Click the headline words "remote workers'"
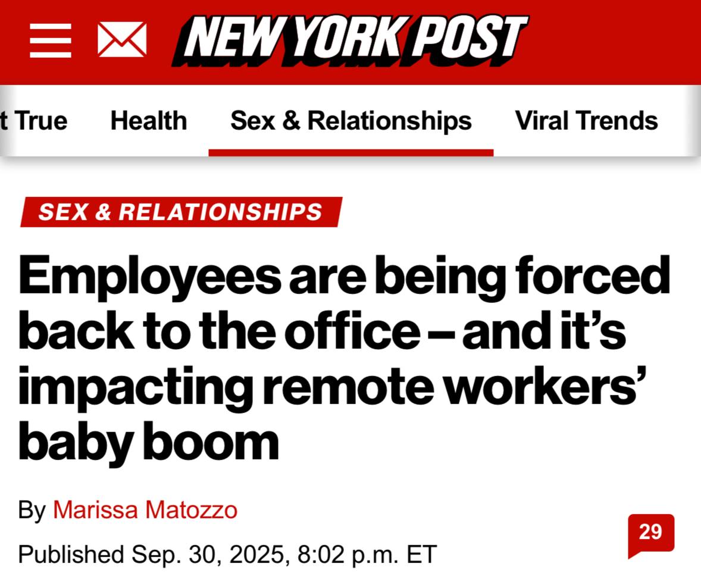The height and width of the screenshot is (588, 701). coord(455,387)
